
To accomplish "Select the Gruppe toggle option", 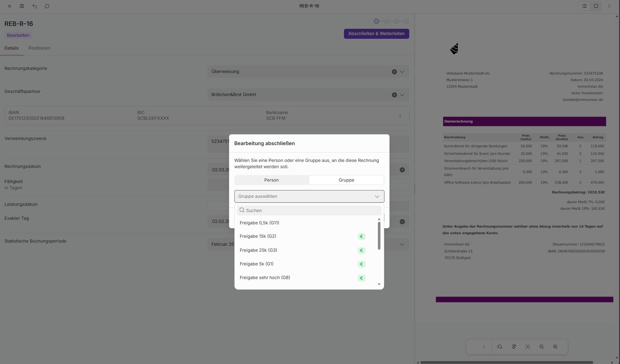I will tap(346, 180).
